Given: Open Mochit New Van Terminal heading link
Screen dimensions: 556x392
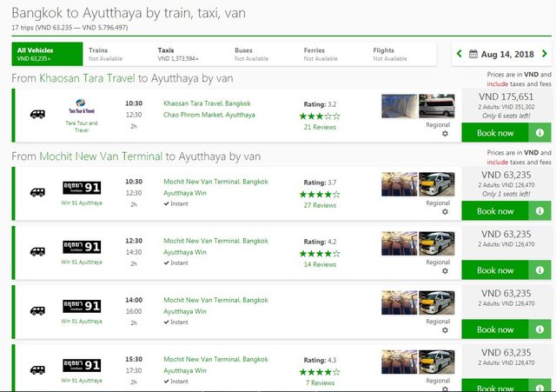Looking at the screenshot, I should click(101, 156).
